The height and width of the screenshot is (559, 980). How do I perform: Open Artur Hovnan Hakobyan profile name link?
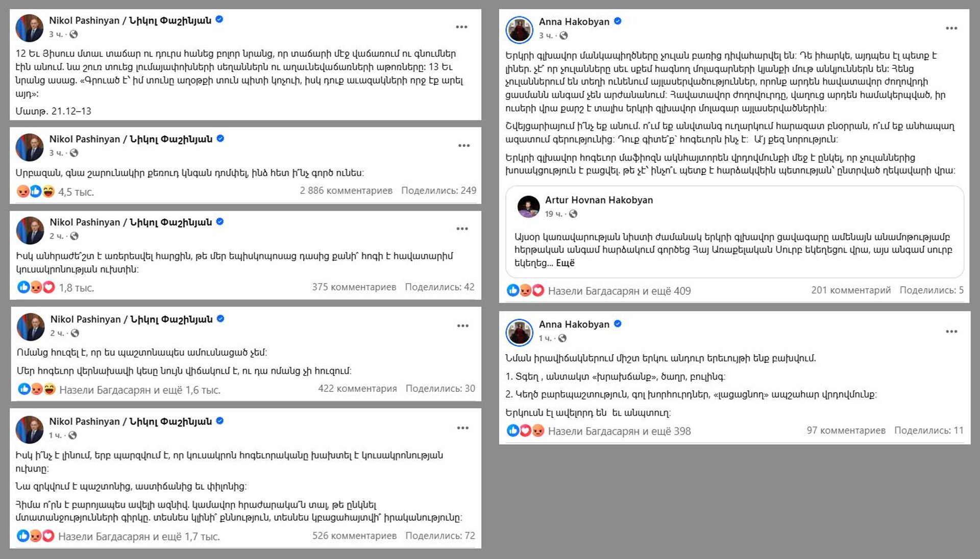point(599,200)
